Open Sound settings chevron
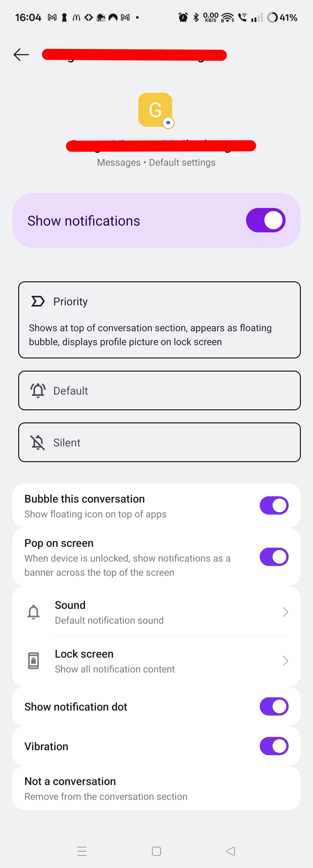This screenshot has height=868, width=313. click(285, 612)
